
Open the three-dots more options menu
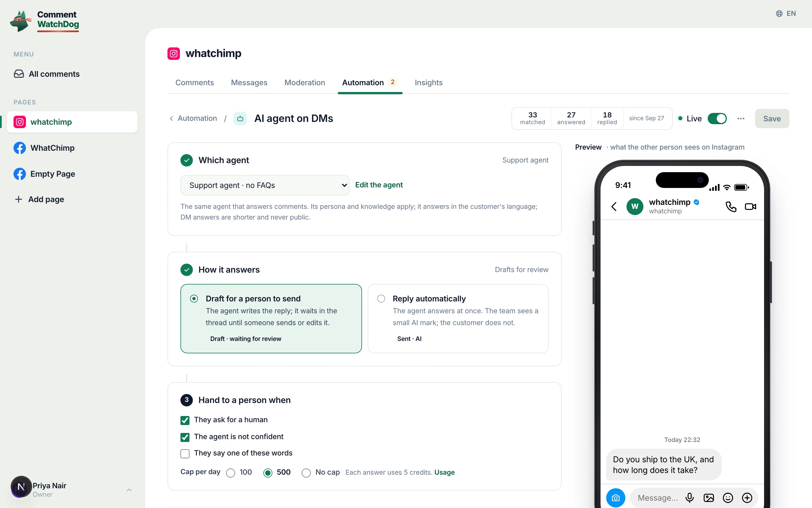(x=741, y=119)
